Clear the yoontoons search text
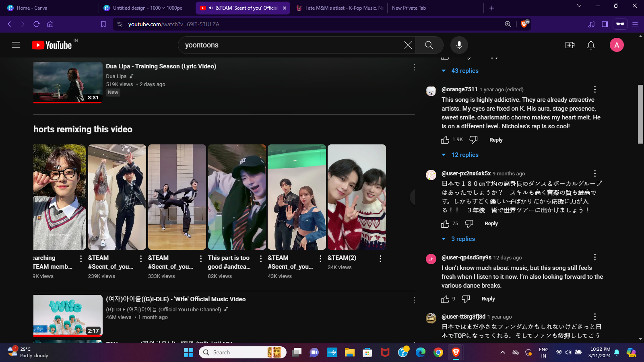Image resolution: width=644 pixels, height=362 pixels. click(408, 45)
